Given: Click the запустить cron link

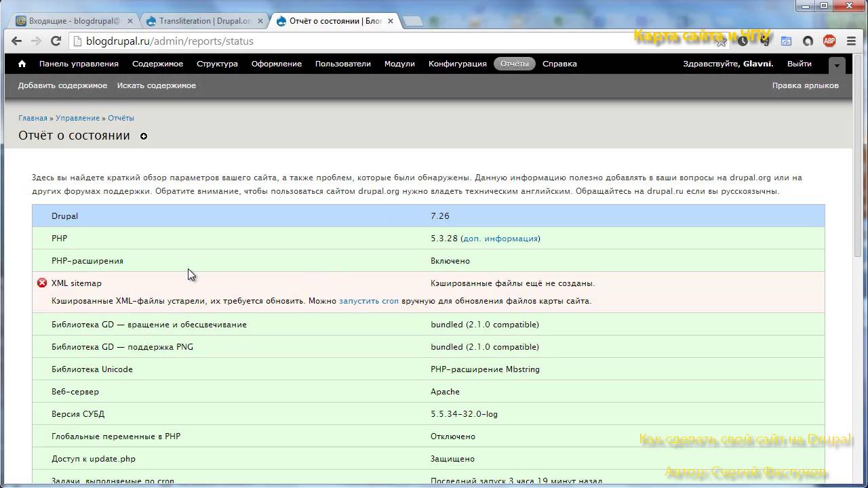Looking at the screenshot, I should tap(369, 301).
